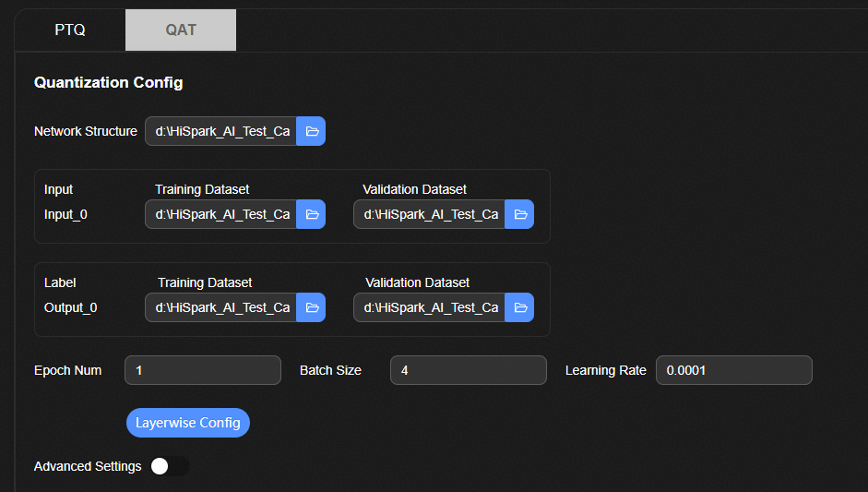Click the Output_0 Training Dataset path field

221,307
